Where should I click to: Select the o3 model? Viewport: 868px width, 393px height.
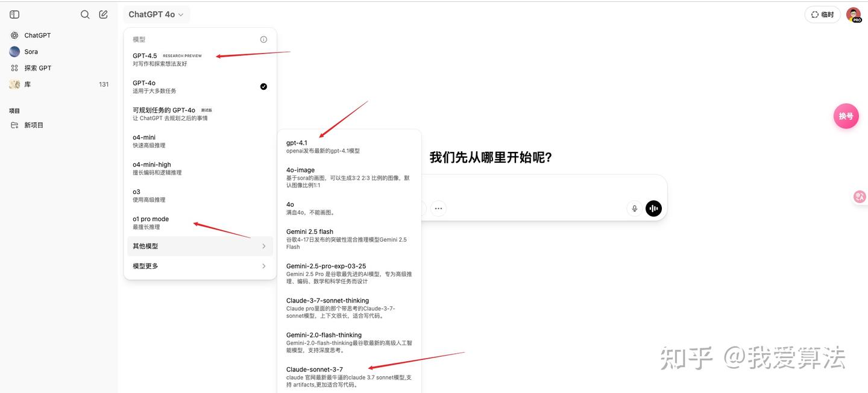coord(200,195)
